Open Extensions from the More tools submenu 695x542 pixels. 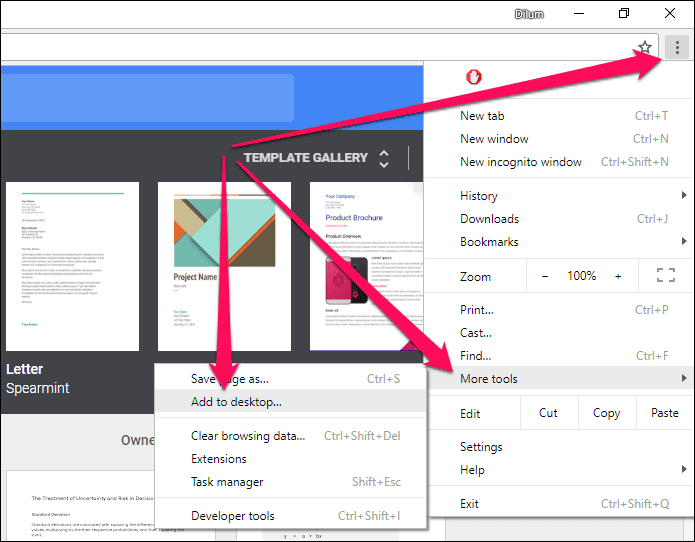point(290,459)
